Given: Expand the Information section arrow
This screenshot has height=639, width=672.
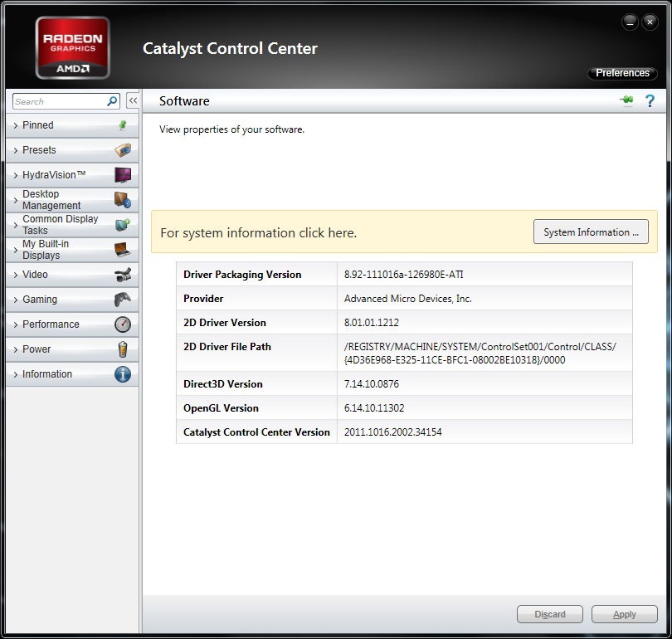Looking at the screenshot, I should [16, 374].
